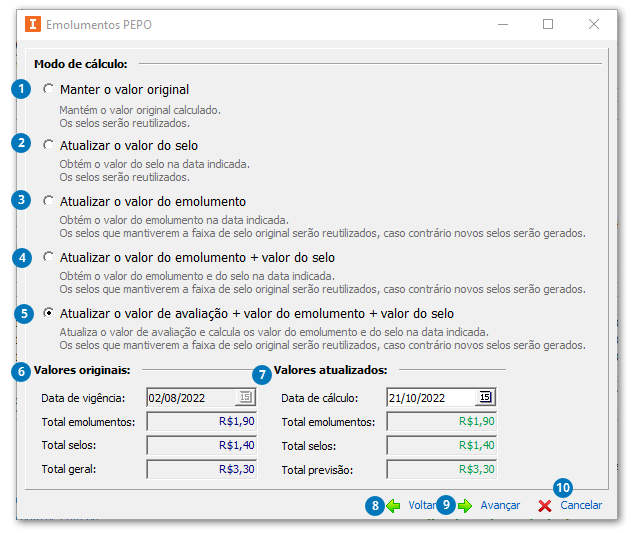Click text "Mantém o valor original calculado."
631x533 pixels.
tap(140, 110)
